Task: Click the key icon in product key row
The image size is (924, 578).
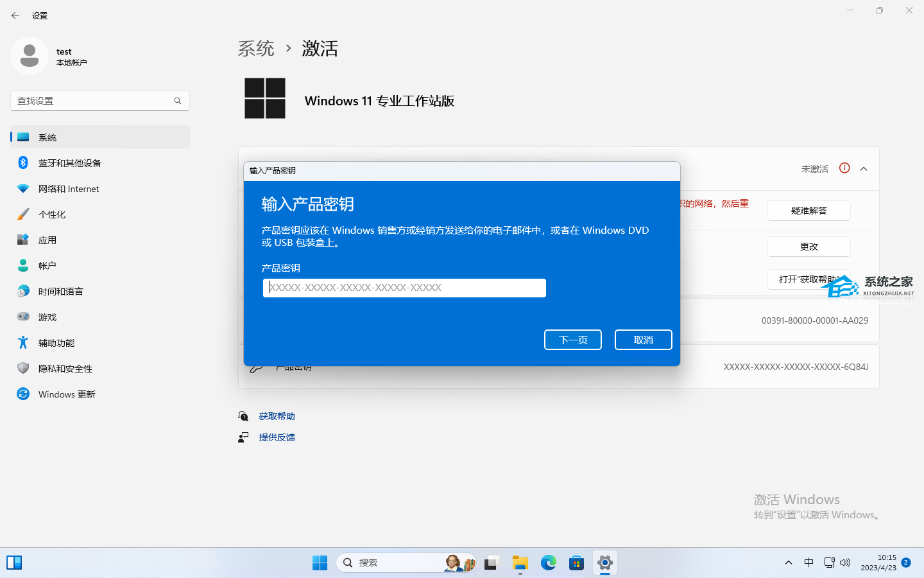Action: point(256,369)
